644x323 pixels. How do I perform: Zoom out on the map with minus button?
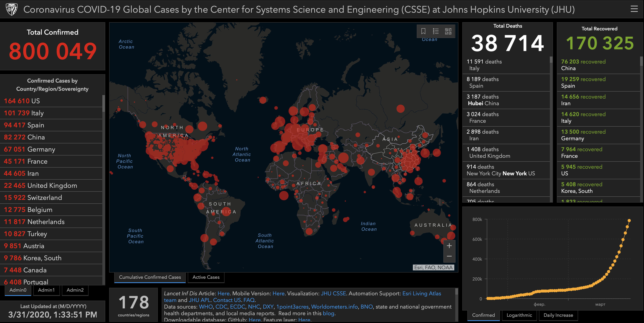pos(449,256)
